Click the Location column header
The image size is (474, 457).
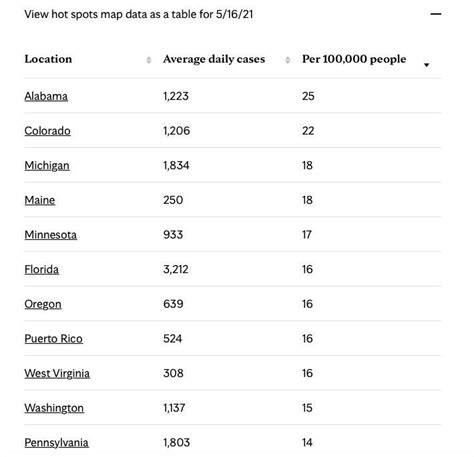[x=48, y=59]
